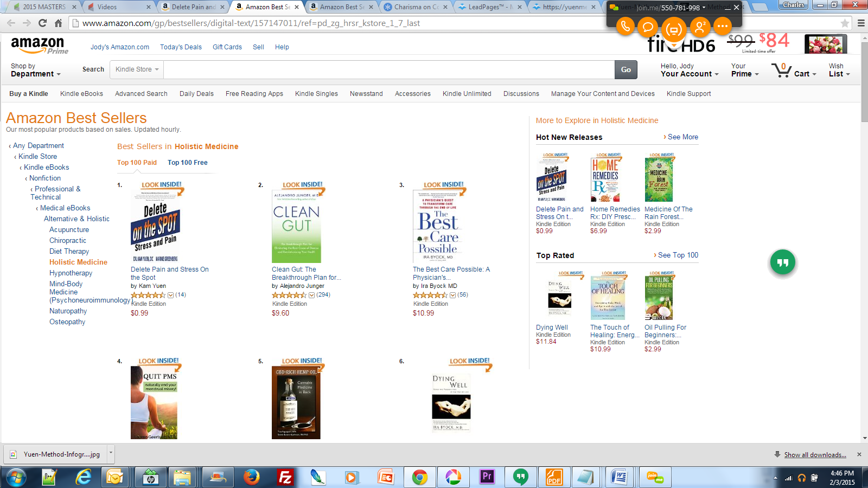This screenshot has width=868, height=488.
Task: Open the Chrome hamburger menu icon
Action: coord(861,23)
